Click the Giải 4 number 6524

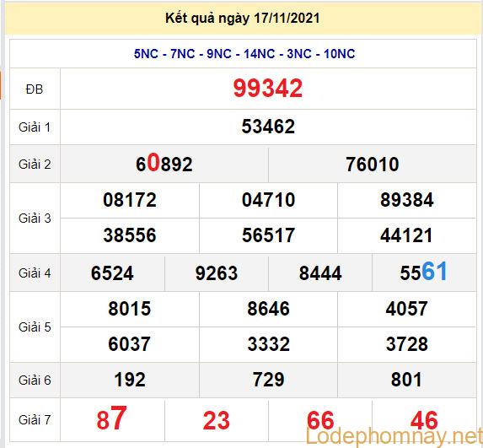[112, 273]
